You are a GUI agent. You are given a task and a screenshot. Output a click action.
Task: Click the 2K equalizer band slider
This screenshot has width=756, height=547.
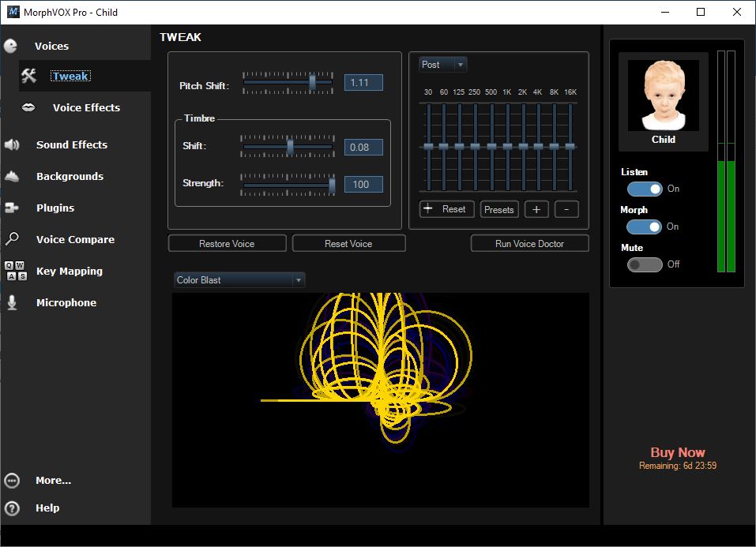[x=523, y=147]
